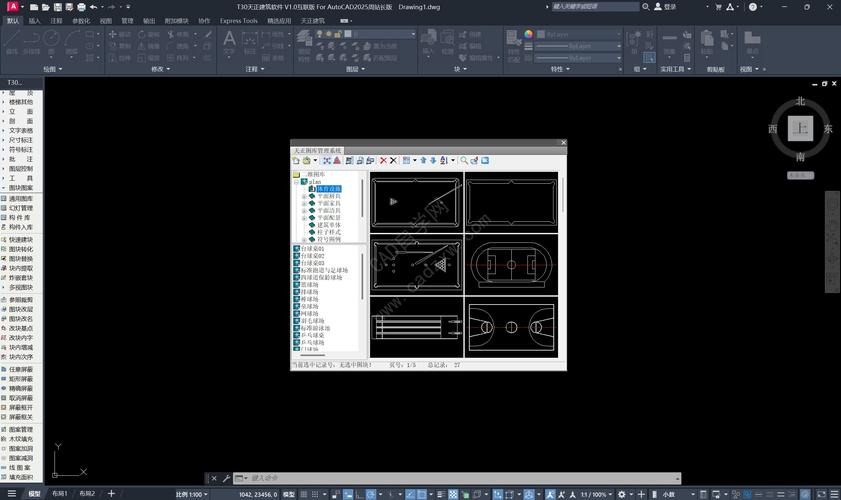The height and width of the screenshot is (500, 841).
Task: Click the red triangle icon in library toolbar
Action: click(337, 160)
